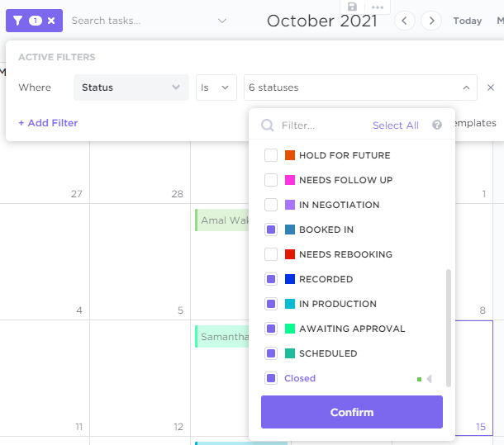The image size is (504, 445).
Task: Go to next month arrow
Action: (x=430, y=21)
